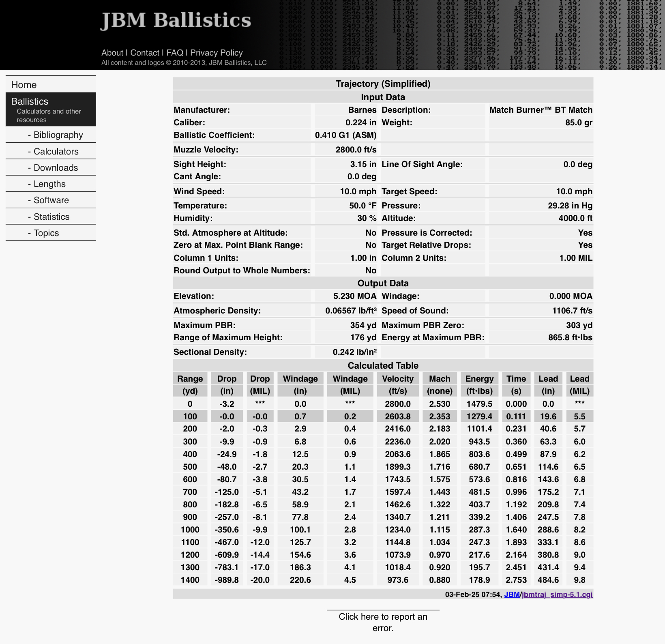This screenshot has width=665, height=644.
Task: Select velocity 1018.4 in 1300 yd row
Action: [x=397, y=567]
